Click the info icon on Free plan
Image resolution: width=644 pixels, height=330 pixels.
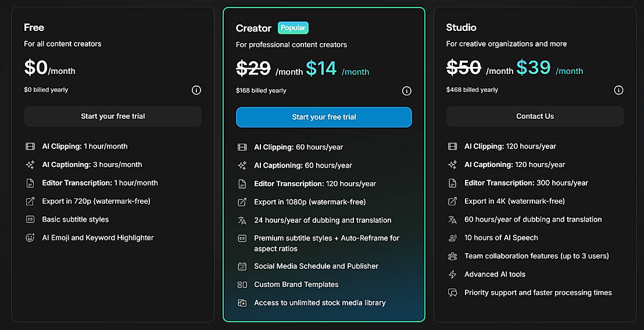point(196,90)
